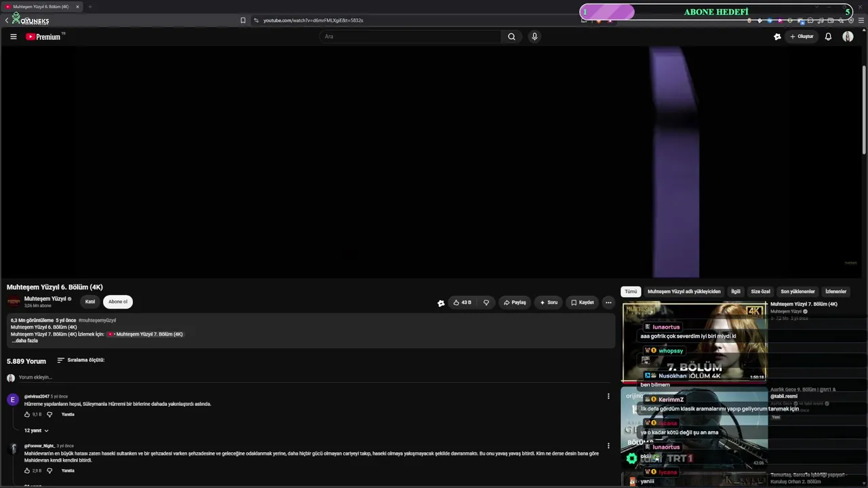The width and height of the screenshot is (868, 488).
Task: Like the comment by @elvirsa2047
Action: tap(27, 414)
